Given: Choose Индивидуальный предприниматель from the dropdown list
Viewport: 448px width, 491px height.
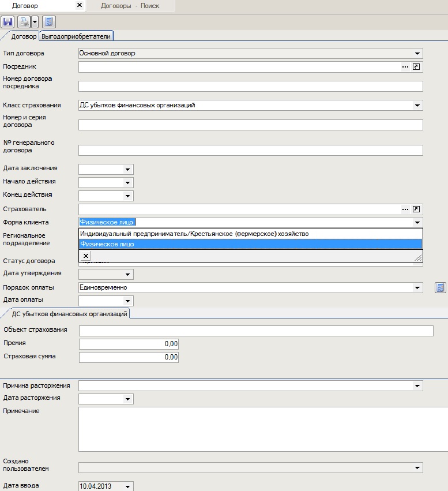Looking at the screenshot, I should 194,234.
